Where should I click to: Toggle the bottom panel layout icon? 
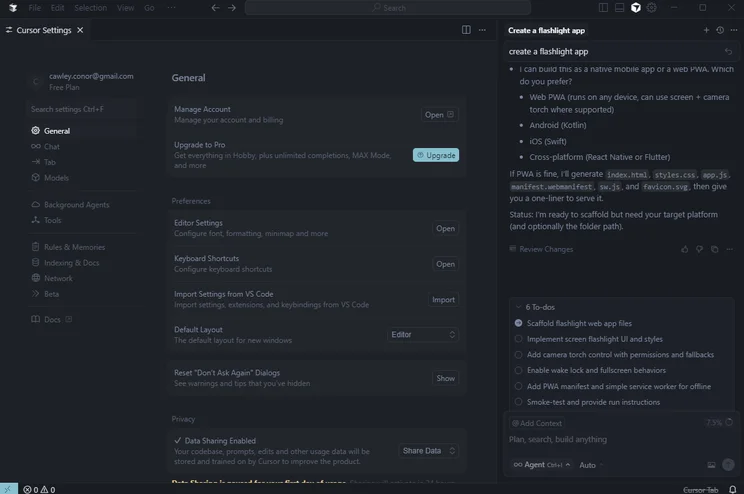[619, 8]
